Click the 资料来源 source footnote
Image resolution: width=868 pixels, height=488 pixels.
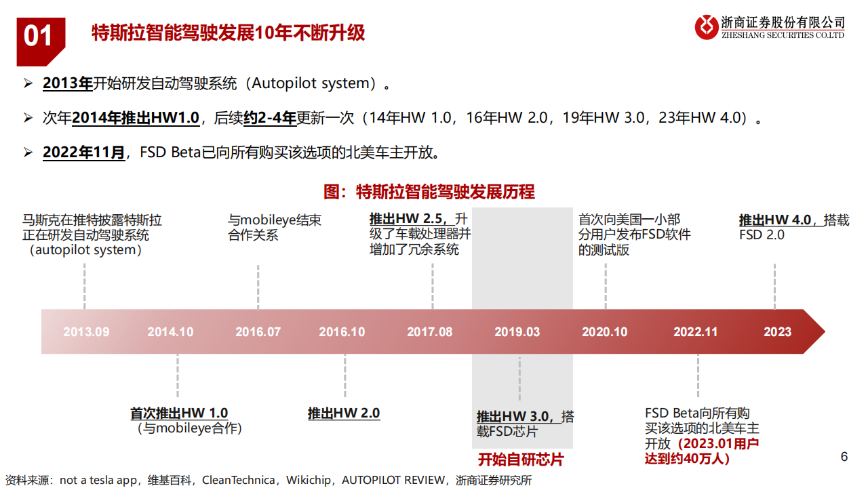[269, 480]
